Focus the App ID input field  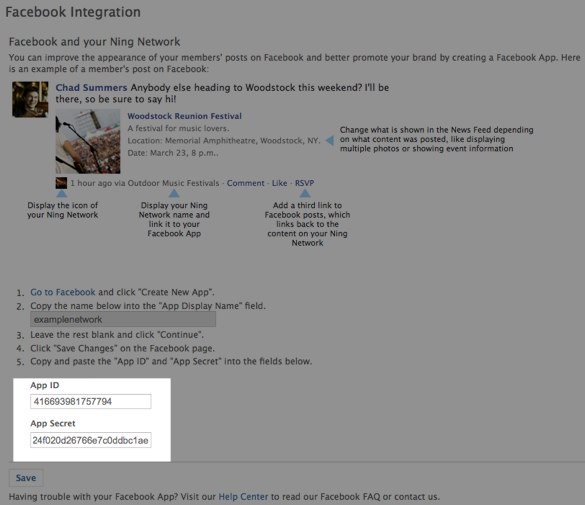pos(91,402)
